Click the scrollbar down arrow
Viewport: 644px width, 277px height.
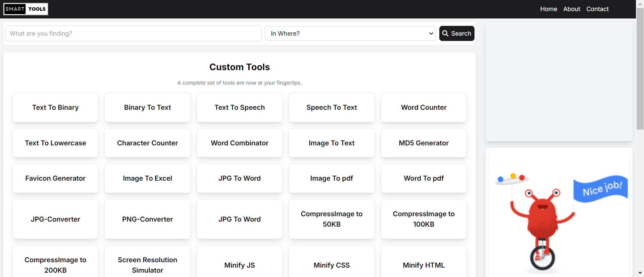[640, 273]
